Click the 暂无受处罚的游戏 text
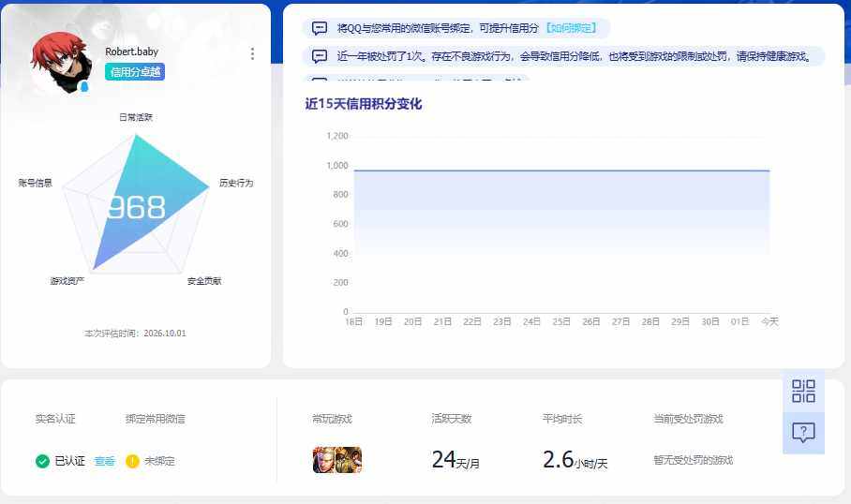 click(693, 460)
